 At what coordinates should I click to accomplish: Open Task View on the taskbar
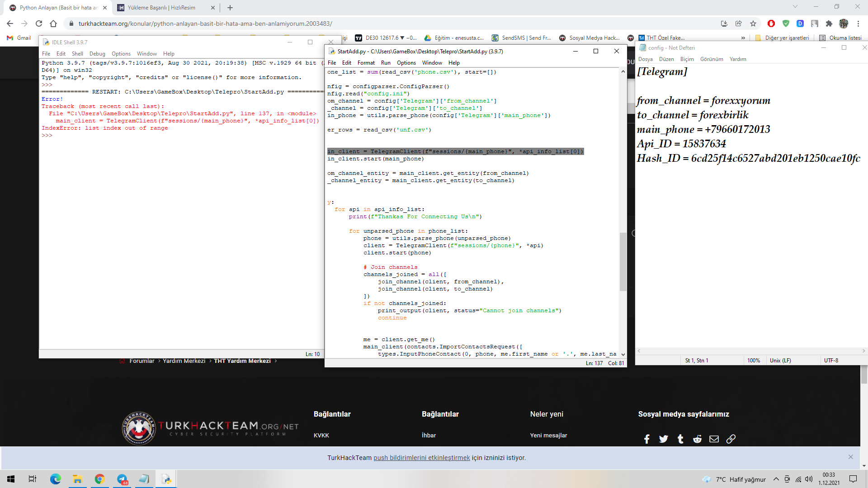[33, 479]
